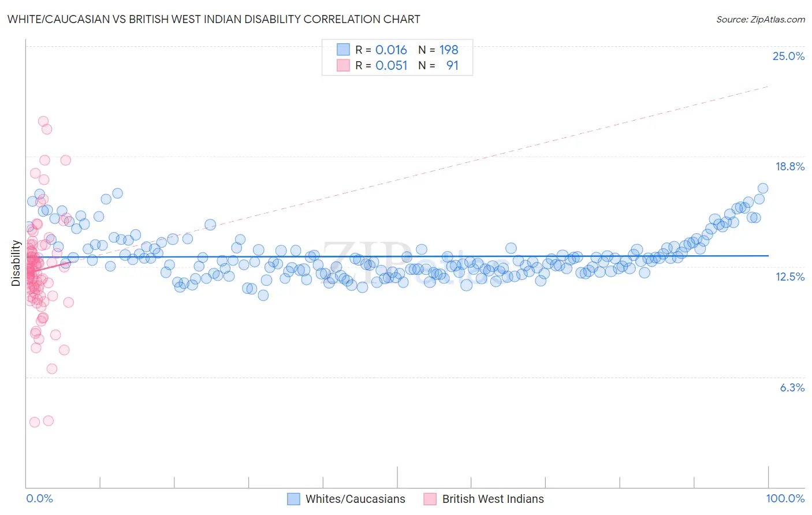Click the 18.8% y-axis label

(789, 166)
